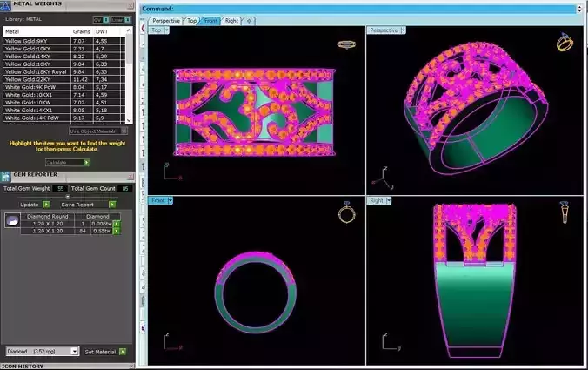Screen dimensions: 588x370
Task: Switch to the Right viewport tab
Action: (231, 21)
